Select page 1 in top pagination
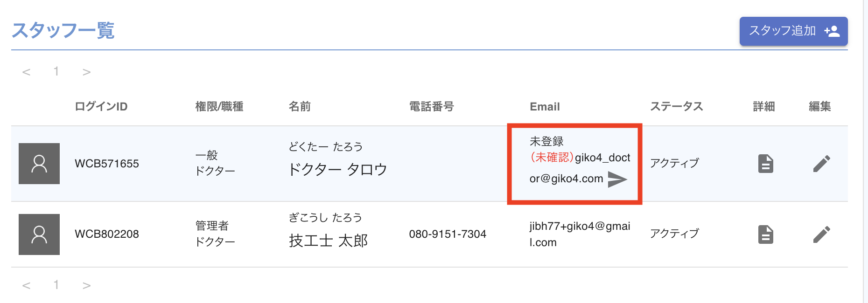 coord(56,71)
